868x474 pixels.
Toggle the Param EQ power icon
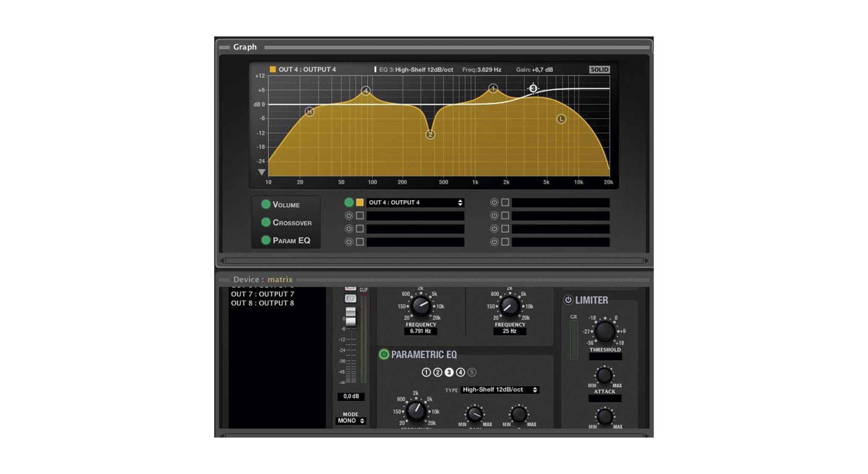(x=266, y=240)
